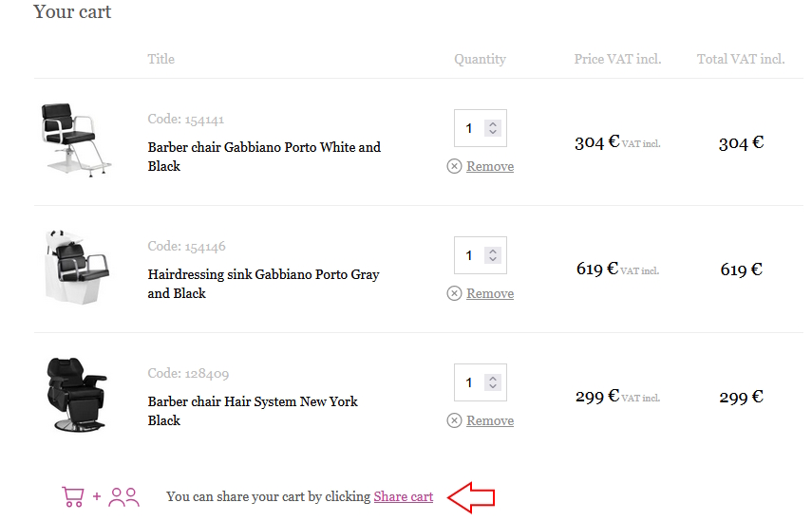Screen dimensions: 812x521
Task: Remove Hairdressing sink Gabbiano Porto from cart
Action: click(x=490, y=293)
